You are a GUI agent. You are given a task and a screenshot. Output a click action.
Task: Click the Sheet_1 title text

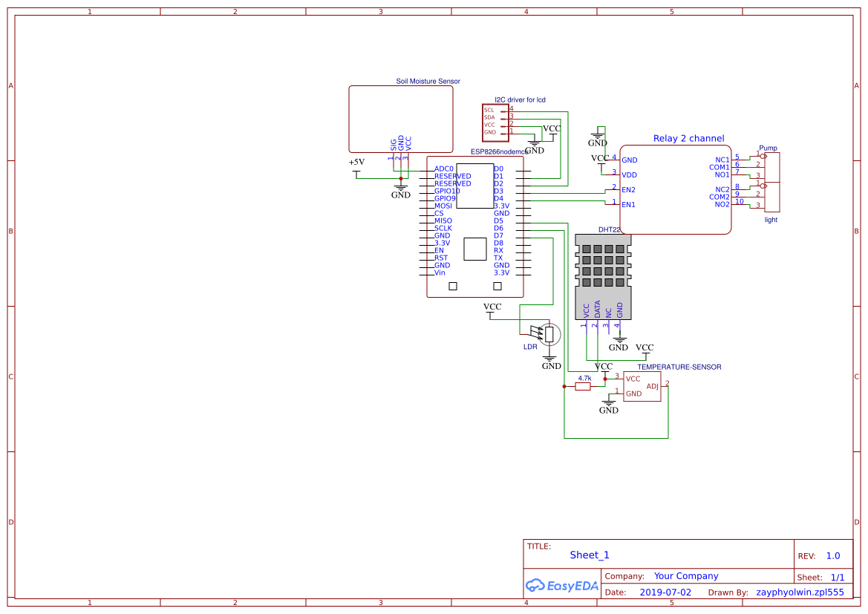pos(589,555)
